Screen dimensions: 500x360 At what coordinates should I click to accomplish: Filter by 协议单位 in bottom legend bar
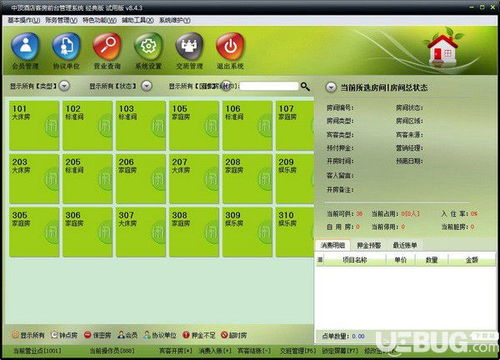160,335
